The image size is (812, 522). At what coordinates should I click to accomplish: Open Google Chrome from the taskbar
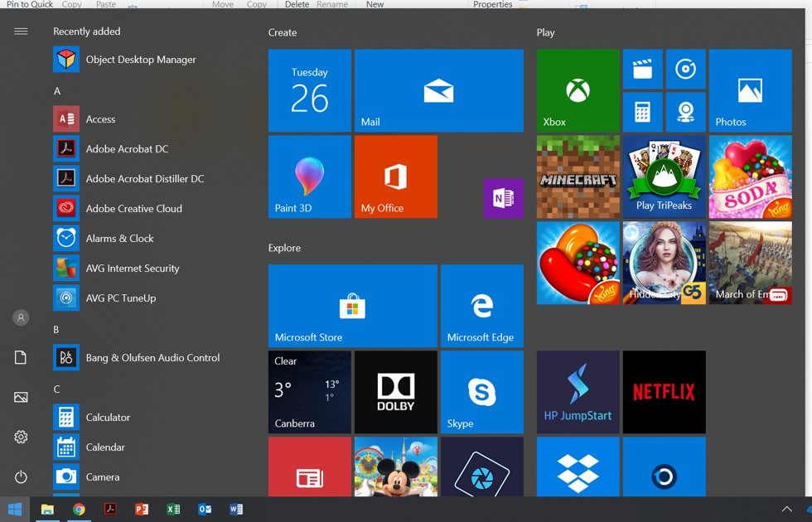pyautogui.click(x=79, y=510)
